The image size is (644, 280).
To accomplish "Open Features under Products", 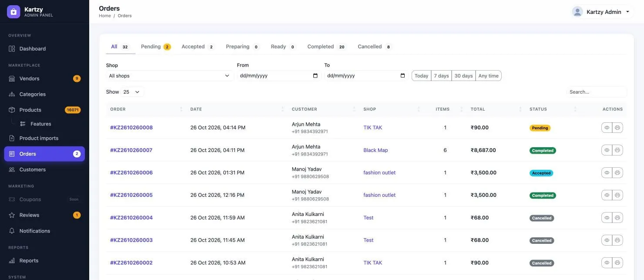I will coord(40,124).
